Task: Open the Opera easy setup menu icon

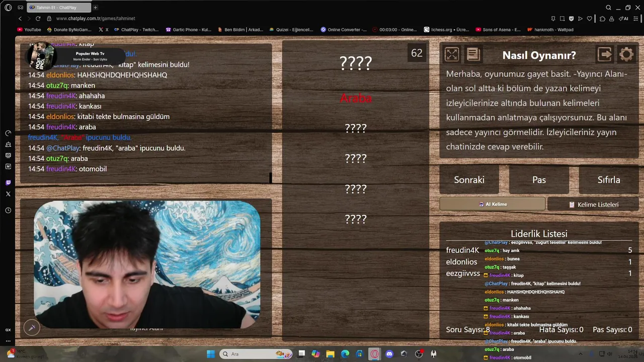Action: point(636,19)
